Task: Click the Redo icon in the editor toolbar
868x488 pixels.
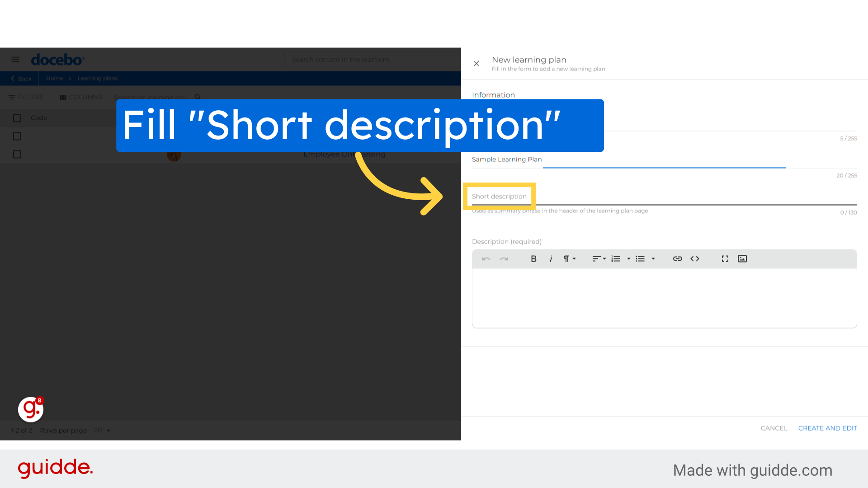Action: pyautogui.click(x=504, y=258)
